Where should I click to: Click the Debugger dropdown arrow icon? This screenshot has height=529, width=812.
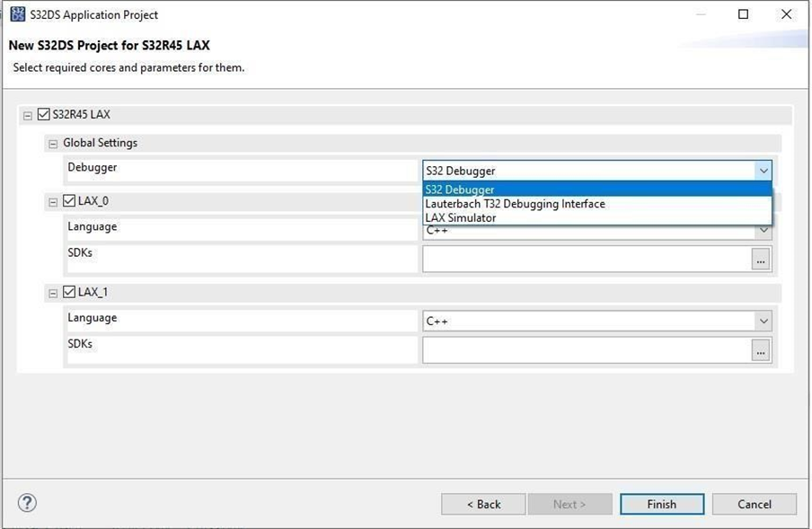pos(764,170)
